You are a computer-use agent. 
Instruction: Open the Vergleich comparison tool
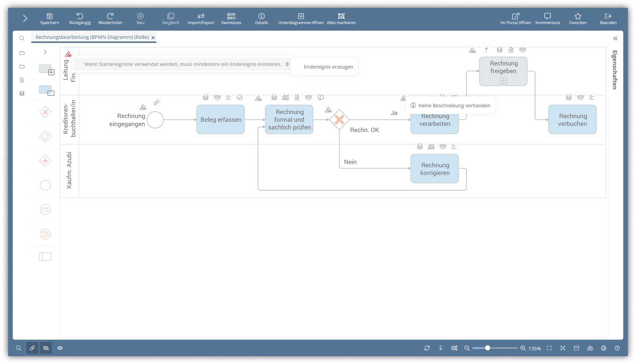coord(171,19)
